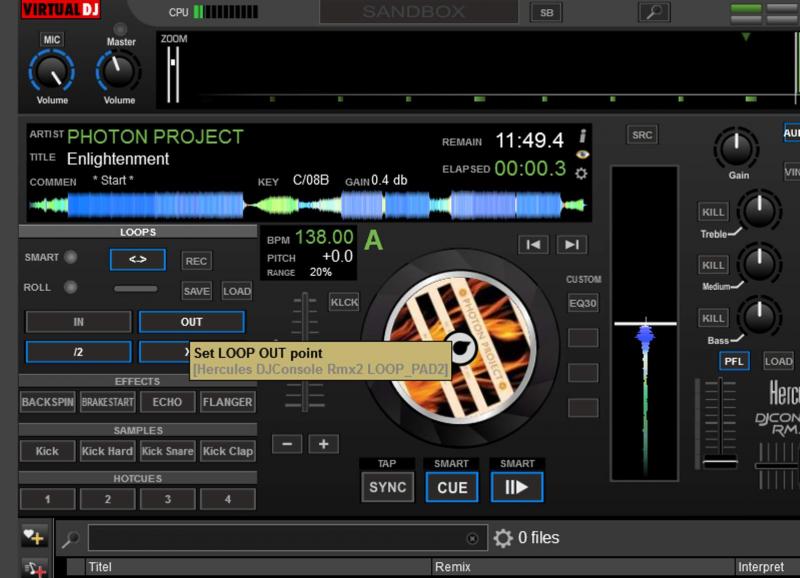
Task: Play the Kick Clap sample
Action: point(228,451)
